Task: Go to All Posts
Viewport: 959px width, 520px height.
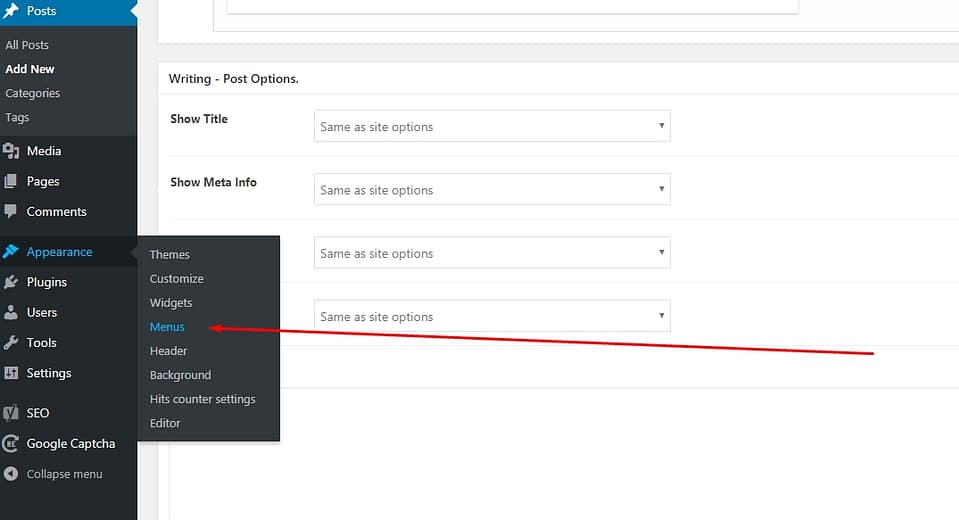Action: pyautogui.click(x=27, y=45)
